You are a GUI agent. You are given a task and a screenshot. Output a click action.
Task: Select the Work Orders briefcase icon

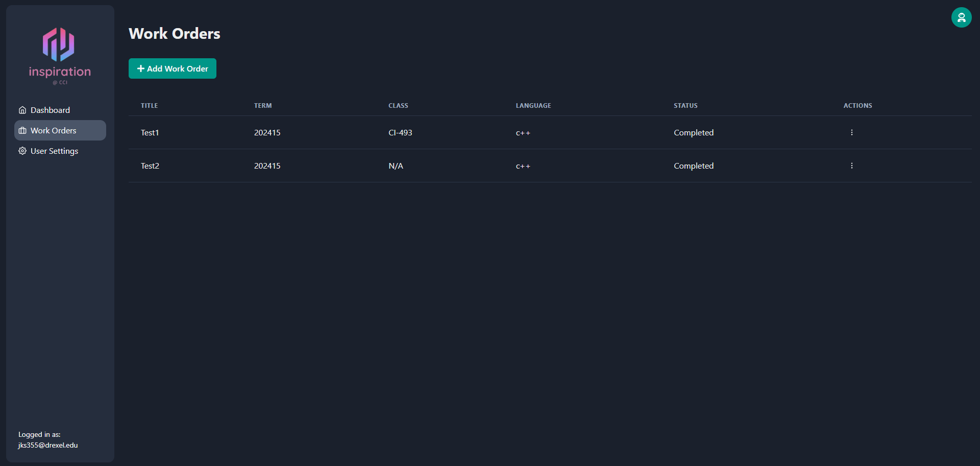pos(22,130)
